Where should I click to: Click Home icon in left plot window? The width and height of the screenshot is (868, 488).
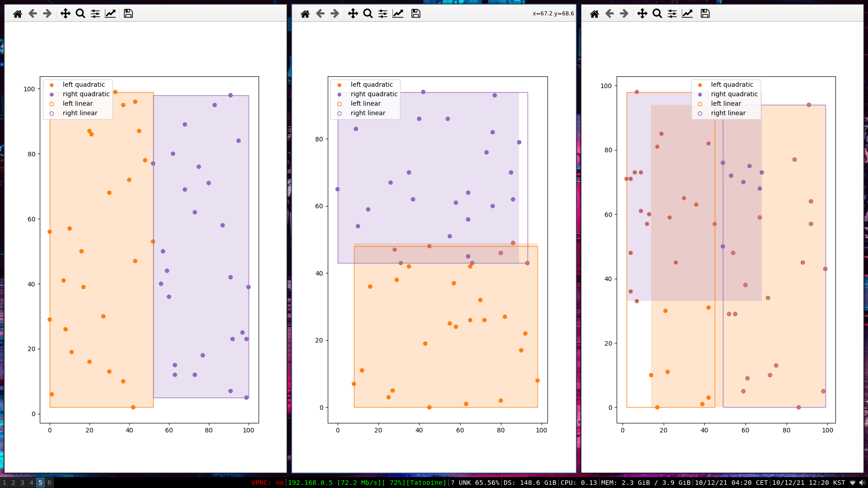(x=18, y=14)
